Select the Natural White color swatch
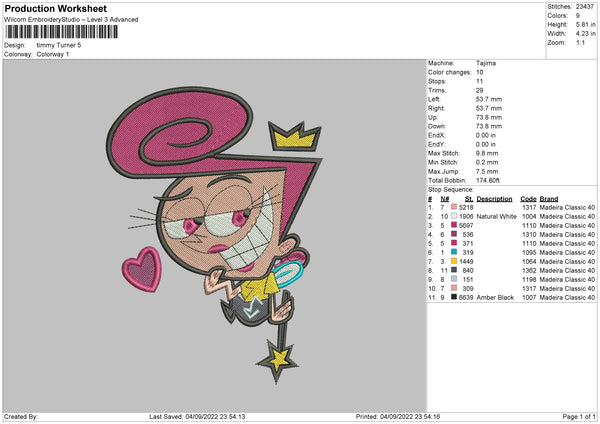 pos(454,216)
